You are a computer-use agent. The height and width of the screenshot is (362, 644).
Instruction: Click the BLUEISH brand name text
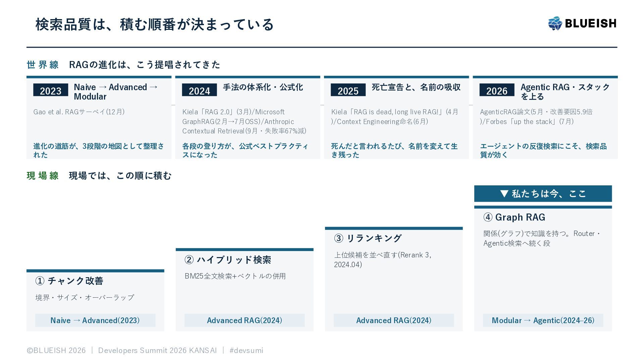coord(591,23)
